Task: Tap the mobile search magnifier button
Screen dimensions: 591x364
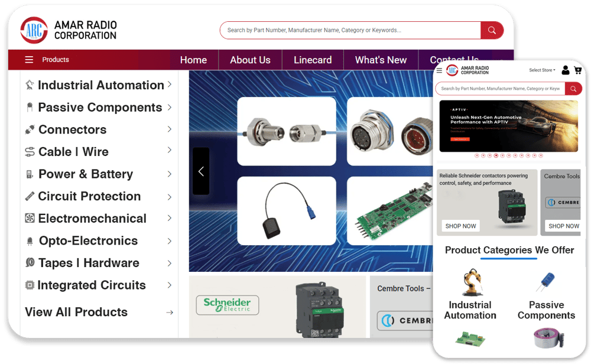Action: (573, 89)
